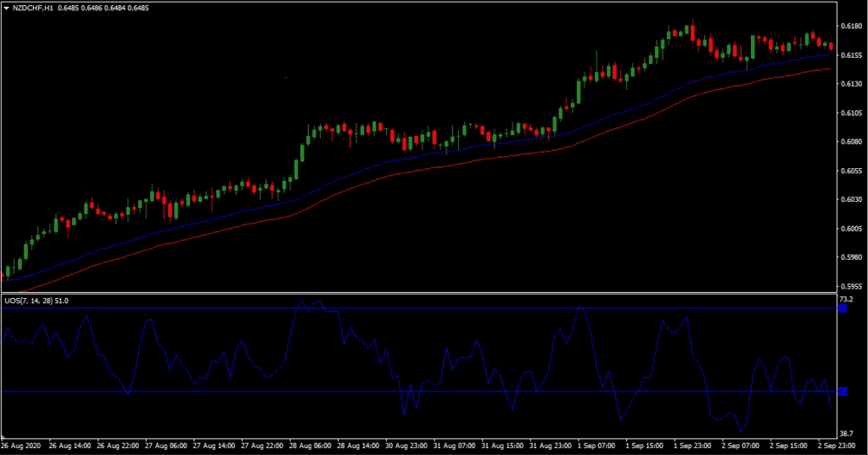Select the upper blue level tag in UOS panel
This screenshot has width=868, height=455.
843,309
